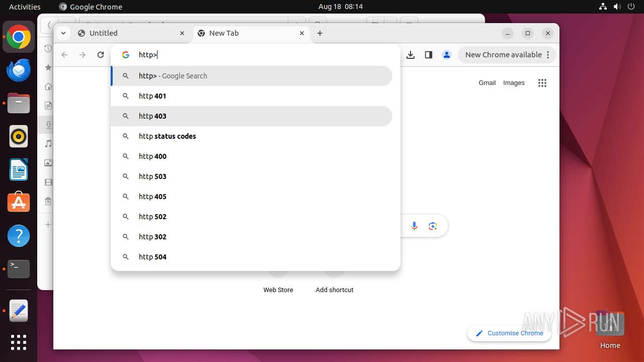Click the New Chrome available button
This screenshot has height=362, width=644.
click(507, 55)
